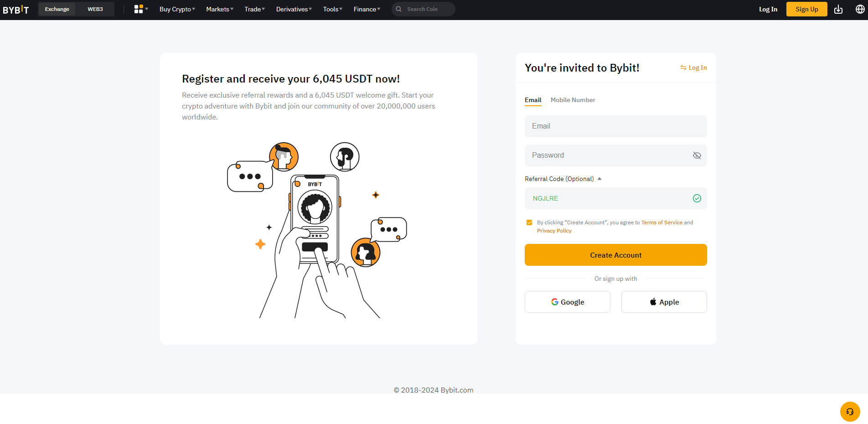Select the Mobile Number tab
This screenshot has width=868, height=424.
(573, 100)
